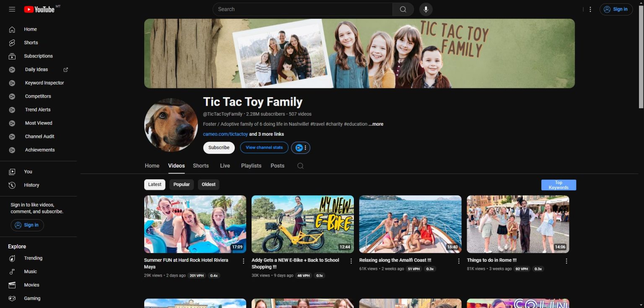644x308 pixels.
Task: Select vidIQ Trend Alerts in the sidebar
Action: [x=38, y=109]
